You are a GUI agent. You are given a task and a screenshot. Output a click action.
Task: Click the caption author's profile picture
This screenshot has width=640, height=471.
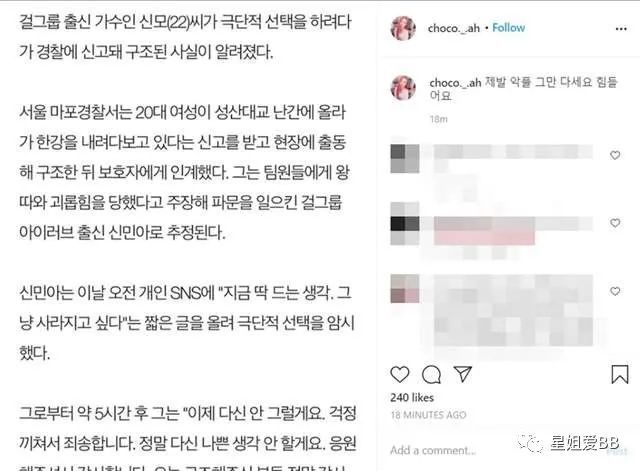coord(403,88)
